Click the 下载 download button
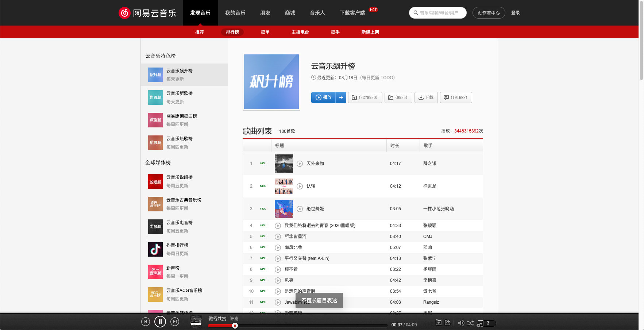This screenshot has height=330, width=644. pyautogui.click(x=426, y=97)
